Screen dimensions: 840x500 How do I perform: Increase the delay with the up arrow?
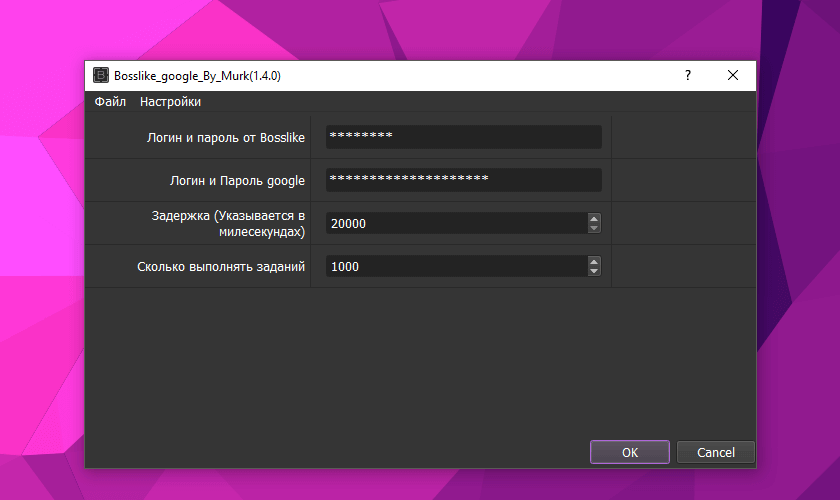[594, 219]
